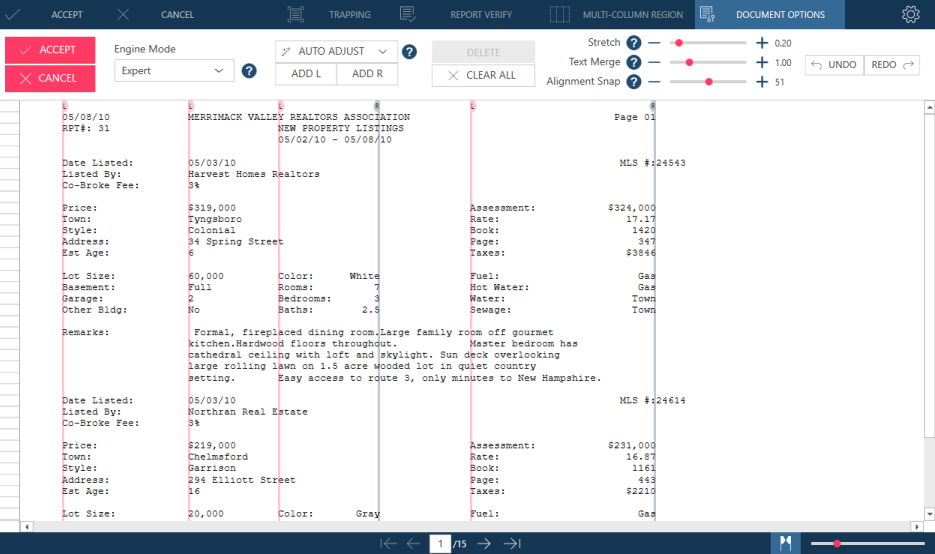Toggle the field marker view button
935x554 pixels.
click(x=785, y=542)
